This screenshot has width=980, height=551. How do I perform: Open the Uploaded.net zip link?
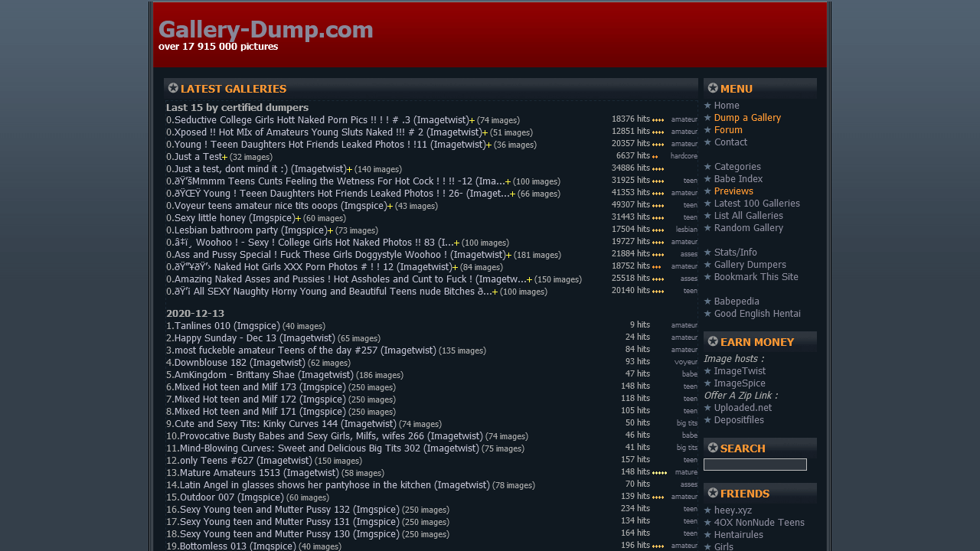point(743,408)
